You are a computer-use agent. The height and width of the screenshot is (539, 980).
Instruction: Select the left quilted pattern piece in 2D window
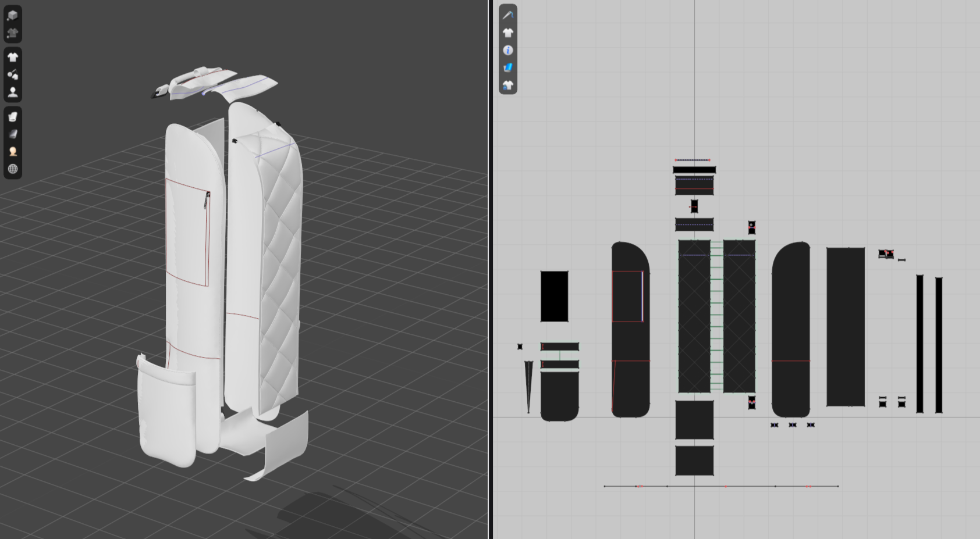tap(694, 316)
